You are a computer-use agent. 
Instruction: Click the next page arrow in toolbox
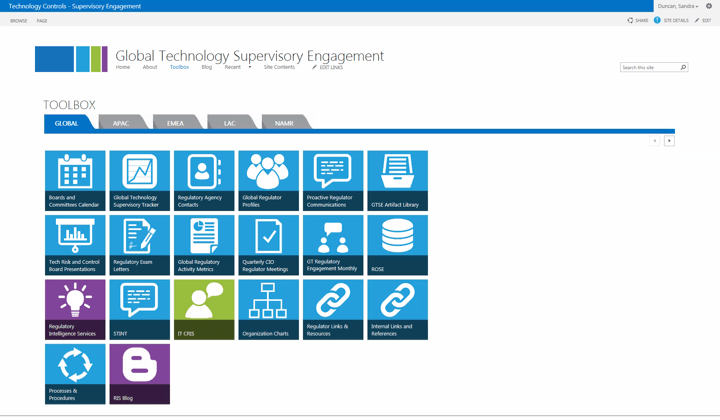coord(669,141)
